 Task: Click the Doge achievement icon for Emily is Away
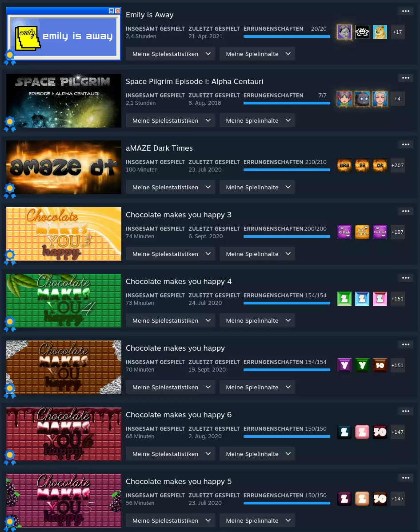[380, 32]
